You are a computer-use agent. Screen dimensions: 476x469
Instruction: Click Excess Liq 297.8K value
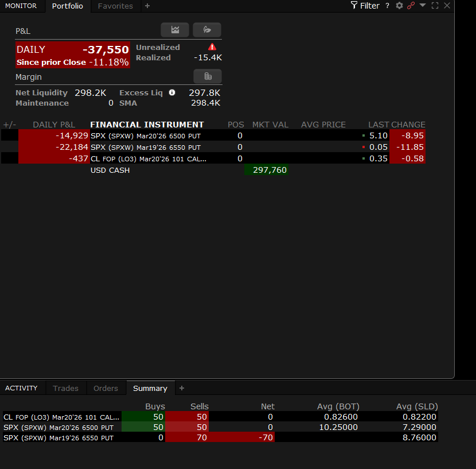pyautogui.click(x=205, y=92)
